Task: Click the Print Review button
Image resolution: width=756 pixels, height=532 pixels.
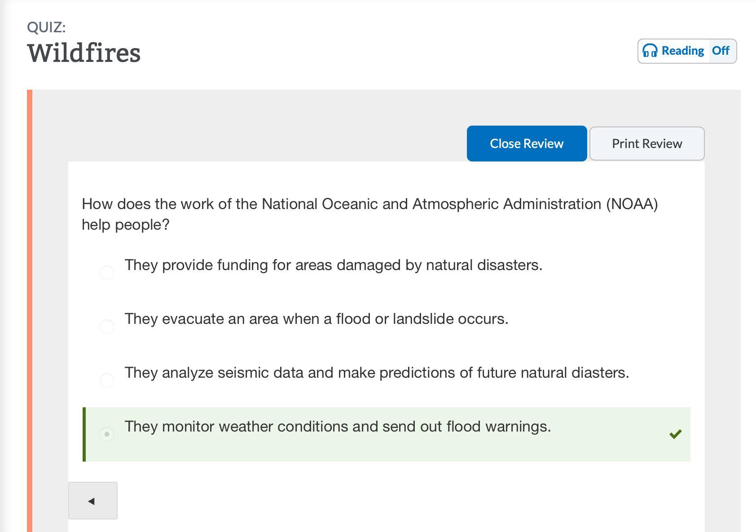Action: tap(646, 144)
